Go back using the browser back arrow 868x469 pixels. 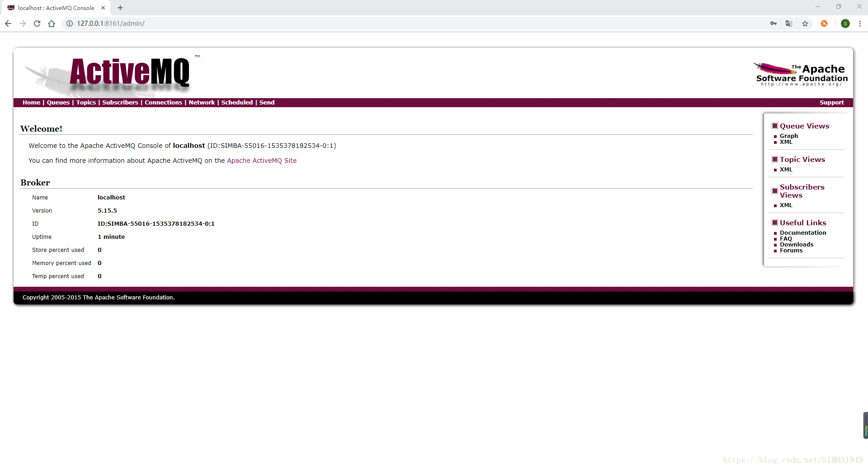point(8,24)
